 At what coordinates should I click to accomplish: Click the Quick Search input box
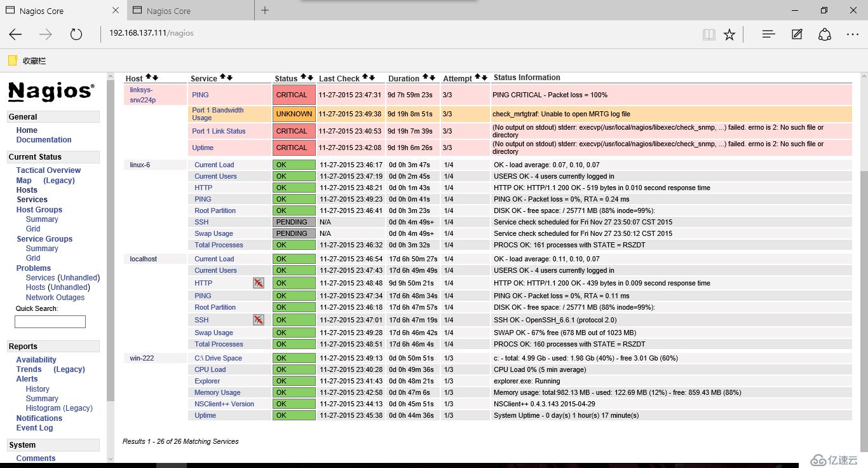click(50, 322)
